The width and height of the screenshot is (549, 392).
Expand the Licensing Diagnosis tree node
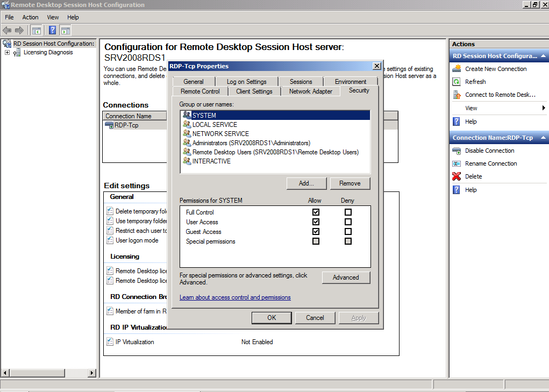tap(7, 53)
